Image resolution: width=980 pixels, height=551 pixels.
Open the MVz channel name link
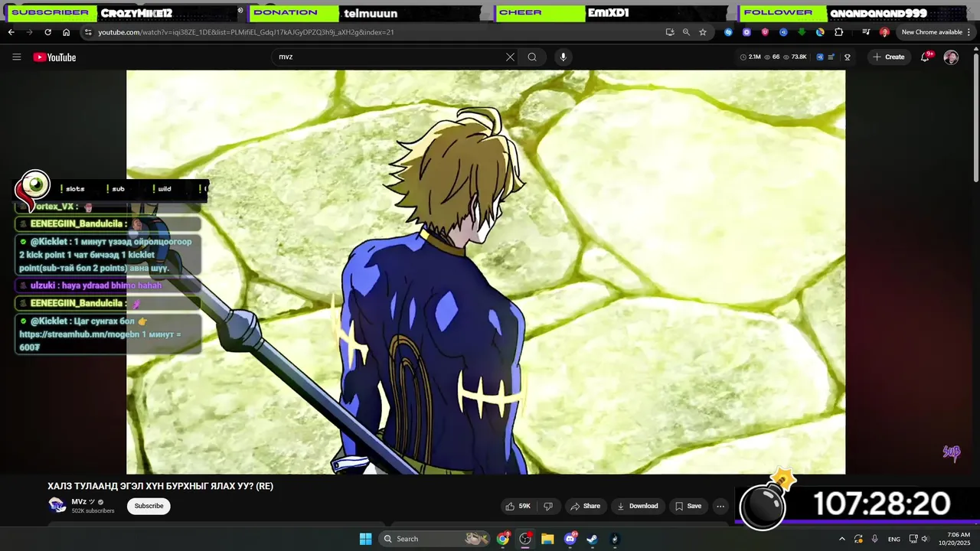tap(79, 502)
